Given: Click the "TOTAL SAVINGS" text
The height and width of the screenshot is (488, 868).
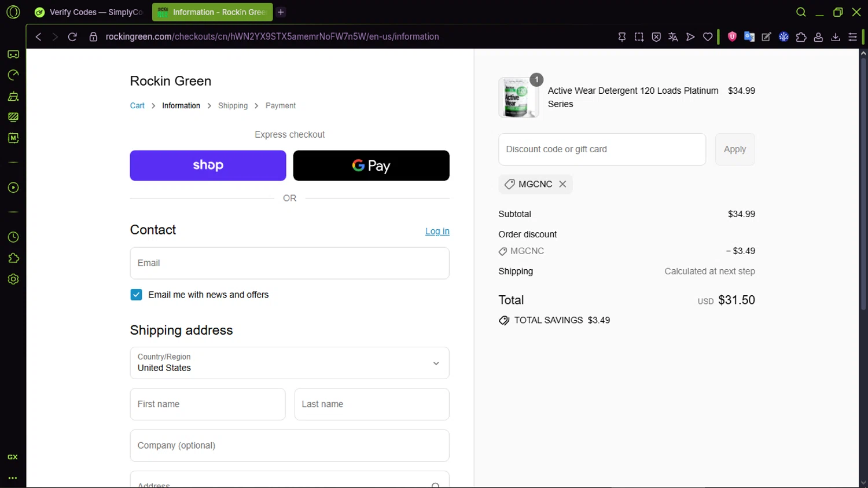Looking at the screenshot, I should pyautogui.click(x=549, y=320).
